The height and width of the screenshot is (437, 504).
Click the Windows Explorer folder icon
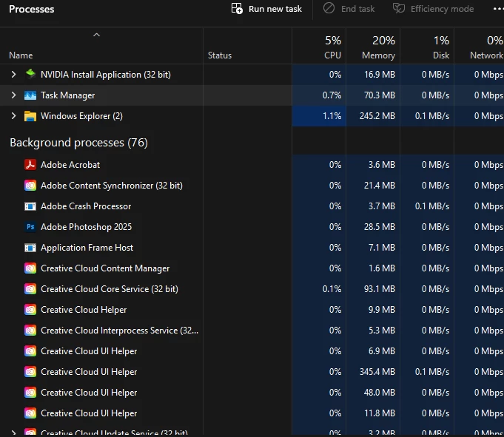30,116
